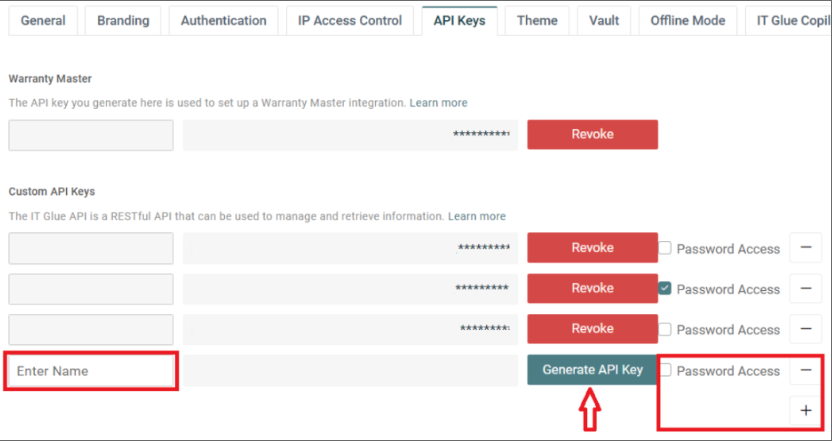The width and height of the screenshot is (832, 441).
Task: Uncheck the checked Password Access box
Action: [x=665, y=288]
